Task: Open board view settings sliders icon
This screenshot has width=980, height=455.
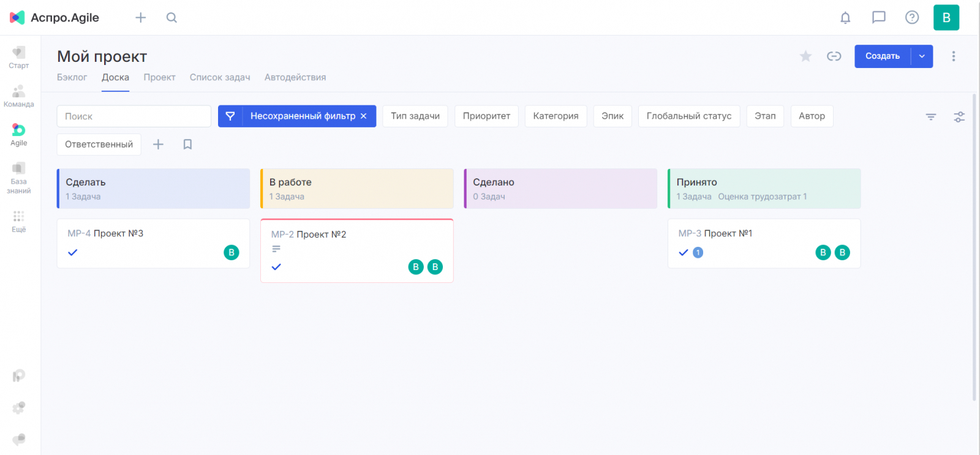Action: pos(959,116)
